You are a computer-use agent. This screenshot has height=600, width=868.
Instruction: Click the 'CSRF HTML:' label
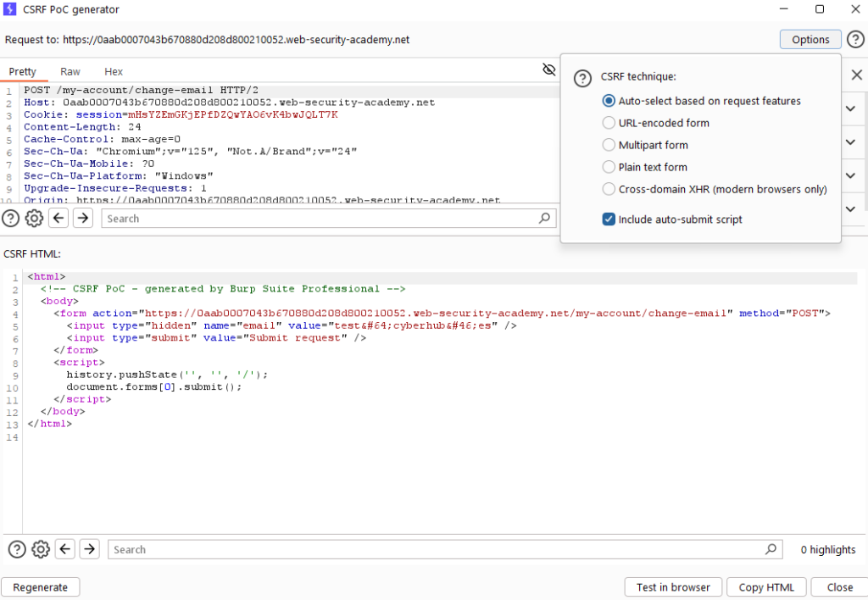tap(32, 254)
